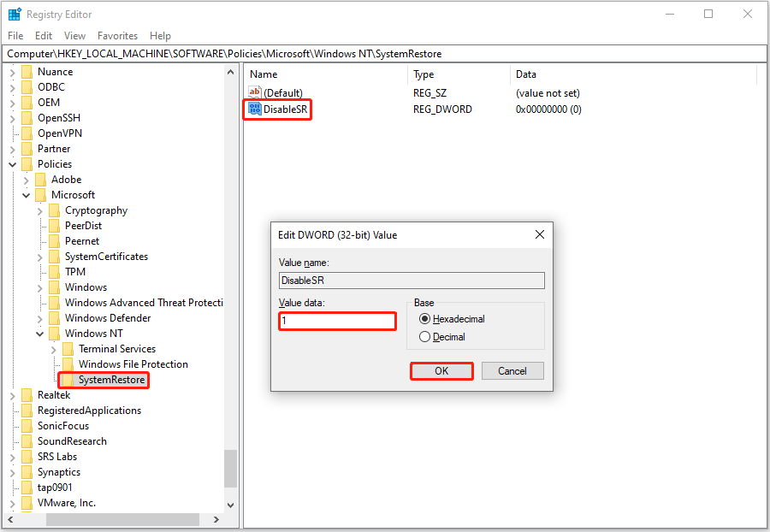Cancel the Edit DWORD dialog

(x=512, y=371)
